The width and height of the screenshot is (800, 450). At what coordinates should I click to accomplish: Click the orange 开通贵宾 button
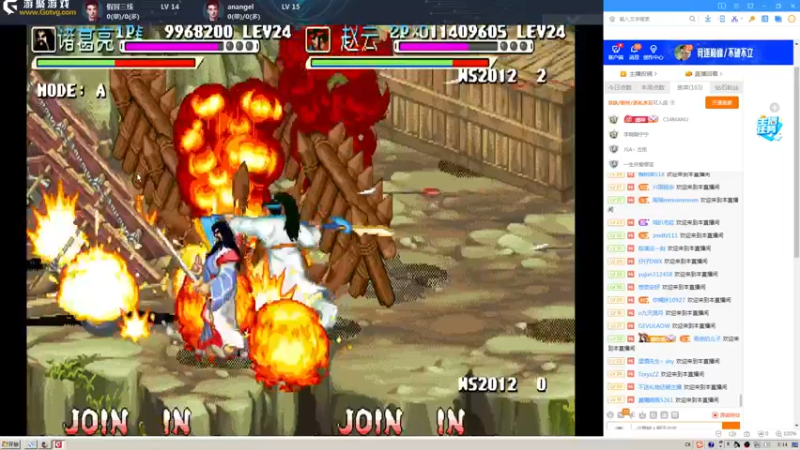coord(721,103)
